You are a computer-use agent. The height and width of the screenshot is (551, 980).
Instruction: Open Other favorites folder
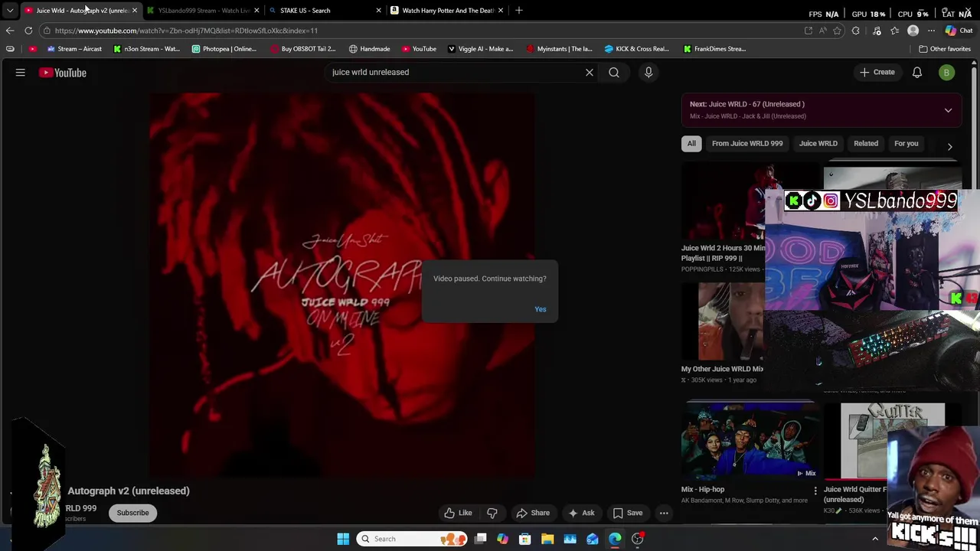[x=945, y=49]
